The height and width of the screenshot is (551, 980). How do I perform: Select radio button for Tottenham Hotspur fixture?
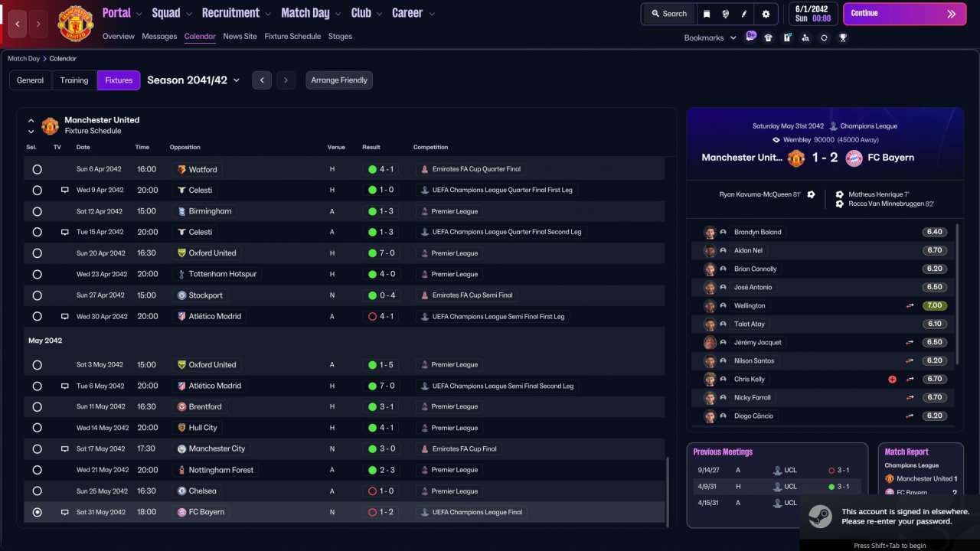[38, 274]
